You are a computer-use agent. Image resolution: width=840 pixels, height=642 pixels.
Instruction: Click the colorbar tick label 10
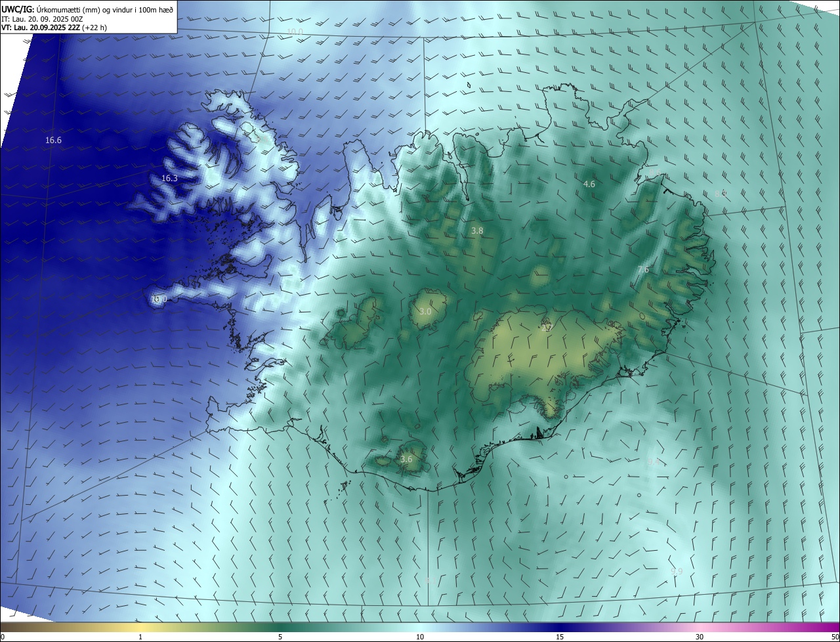(x=420, y=637)
